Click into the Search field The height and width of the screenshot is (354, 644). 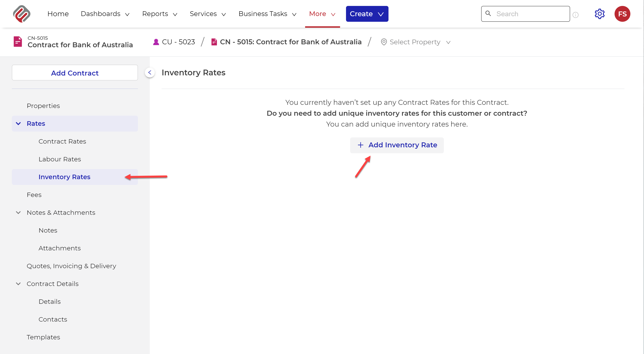[525, 14]
